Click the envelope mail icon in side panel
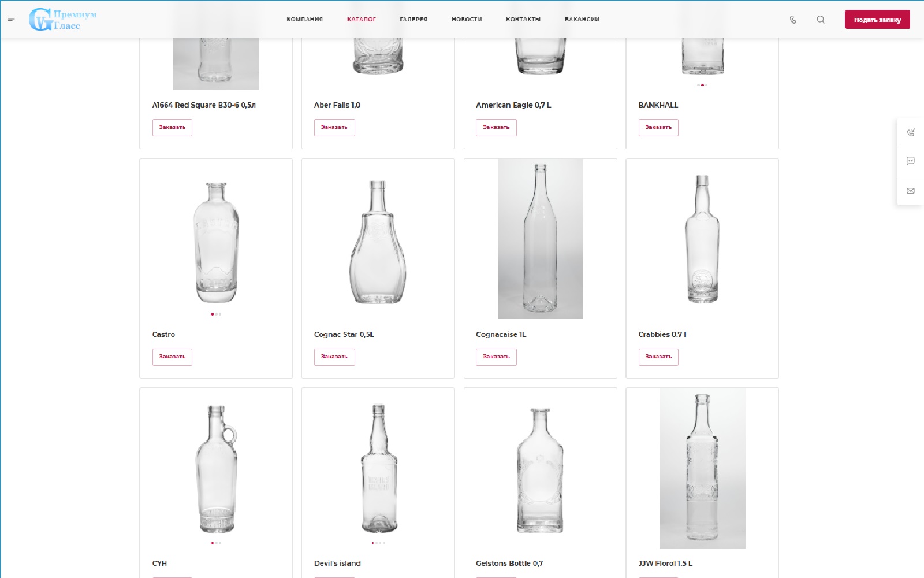The image size is (924, 578). tap(911, 191)
